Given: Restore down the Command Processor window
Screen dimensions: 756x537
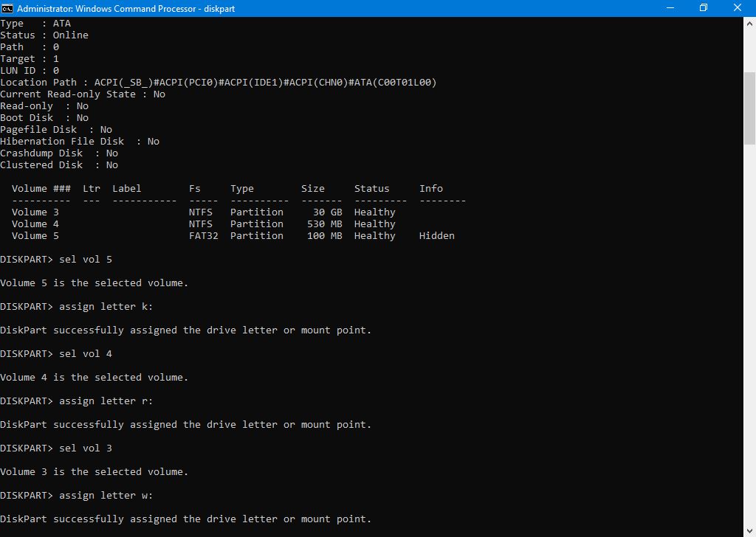Looking at the screenshot, I should click(703, 8).
